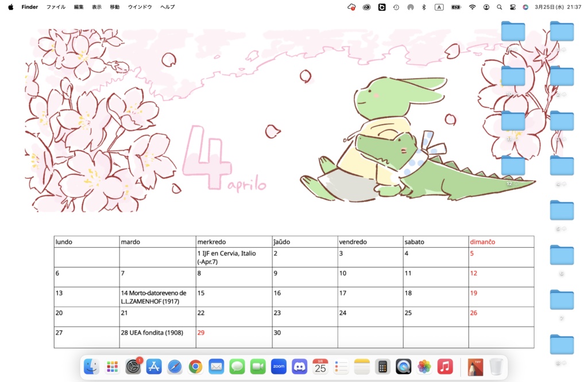
Task: Open the user account menu bar icon
Action: coord(486,7)
